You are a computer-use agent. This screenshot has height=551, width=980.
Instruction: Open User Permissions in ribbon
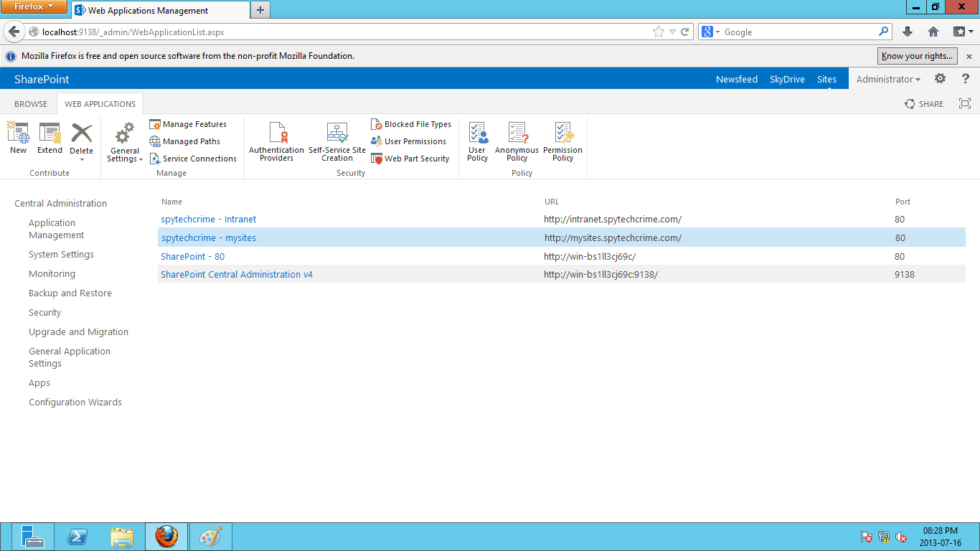(409, 141)
